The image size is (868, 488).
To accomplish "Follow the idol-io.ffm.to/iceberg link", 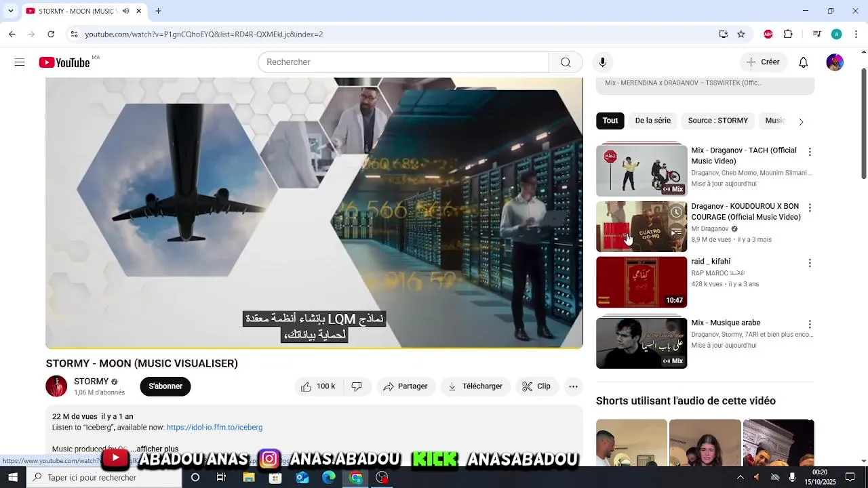I will pyautogui.click(x=214, y=428).
